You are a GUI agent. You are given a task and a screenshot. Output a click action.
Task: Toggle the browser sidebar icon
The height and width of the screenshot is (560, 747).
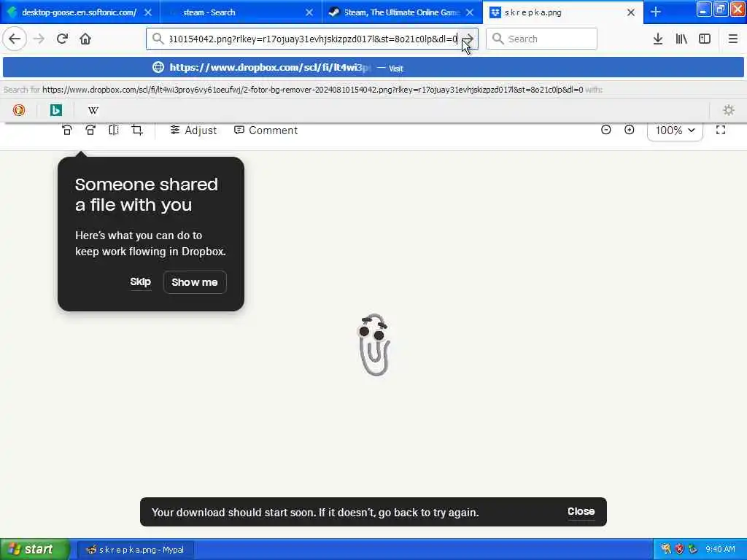coord(705,39)
